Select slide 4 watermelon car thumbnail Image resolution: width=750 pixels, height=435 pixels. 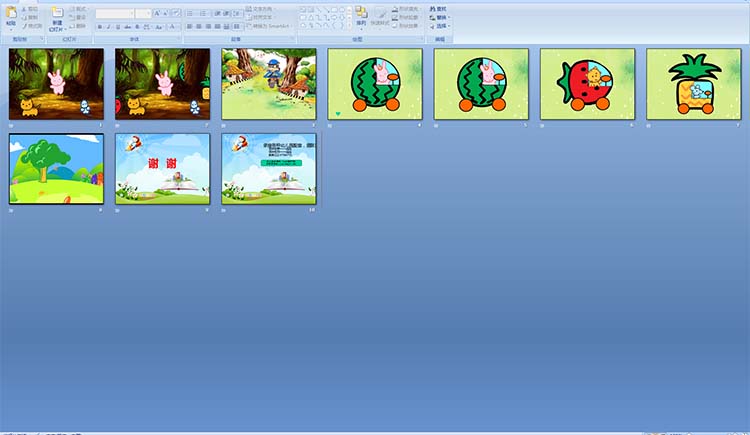click(375, 84)
